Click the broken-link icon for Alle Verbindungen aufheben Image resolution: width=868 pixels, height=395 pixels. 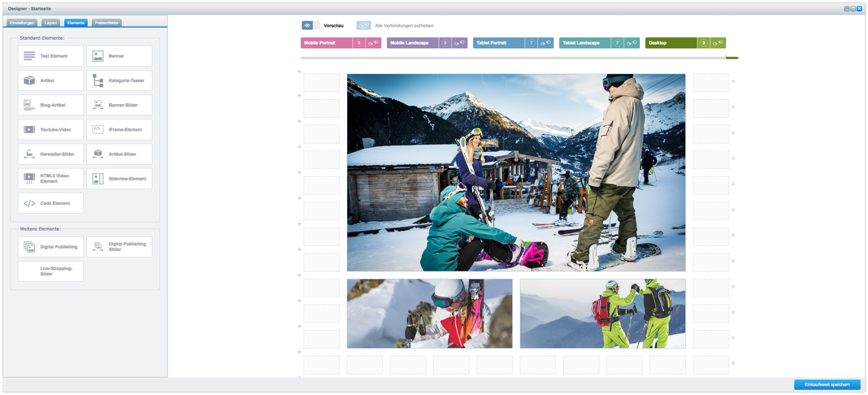363,25
